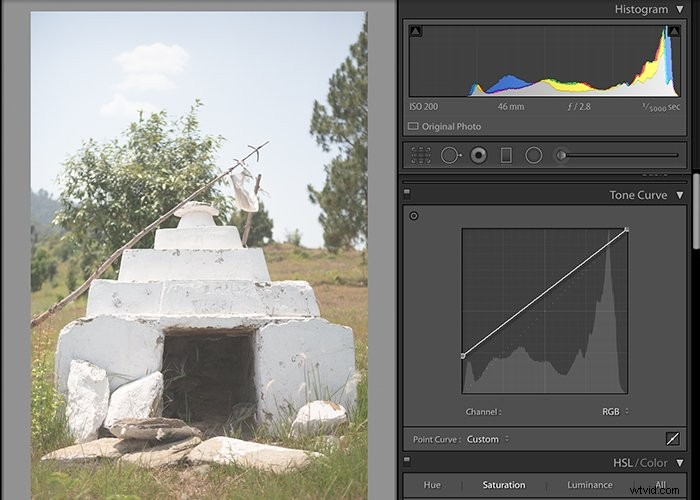Open the RGB Channel dropdown
This screenshot has height=500, width=700.
tap(615, 412)
